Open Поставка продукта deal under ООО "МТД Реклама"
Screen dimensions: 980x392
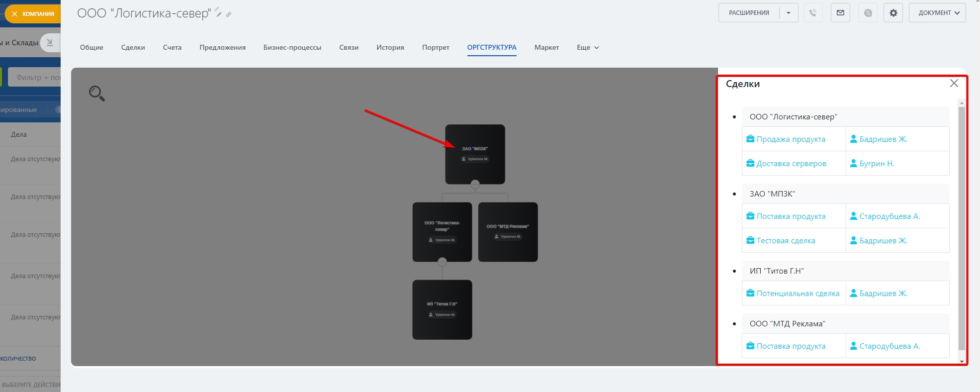point(791,346)
